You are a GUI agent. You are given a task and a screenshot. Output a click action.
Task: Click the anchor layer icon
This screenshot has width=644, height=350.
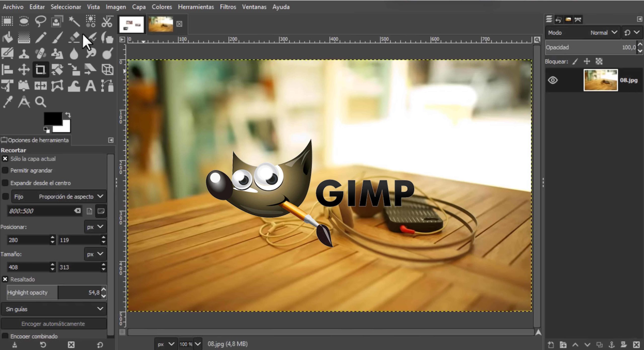[611, 345]
